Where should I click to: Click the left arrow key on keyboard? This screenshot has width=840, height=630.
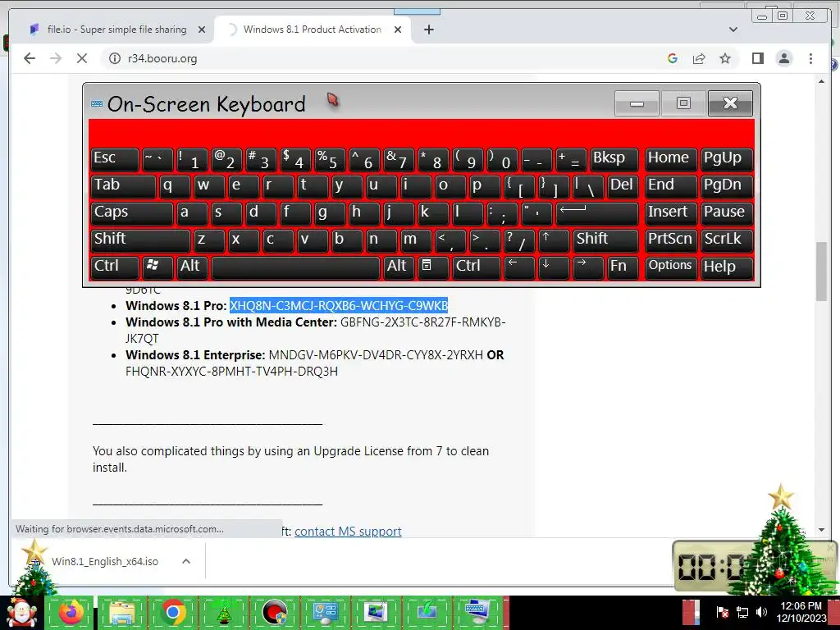(x=519, y=267)
